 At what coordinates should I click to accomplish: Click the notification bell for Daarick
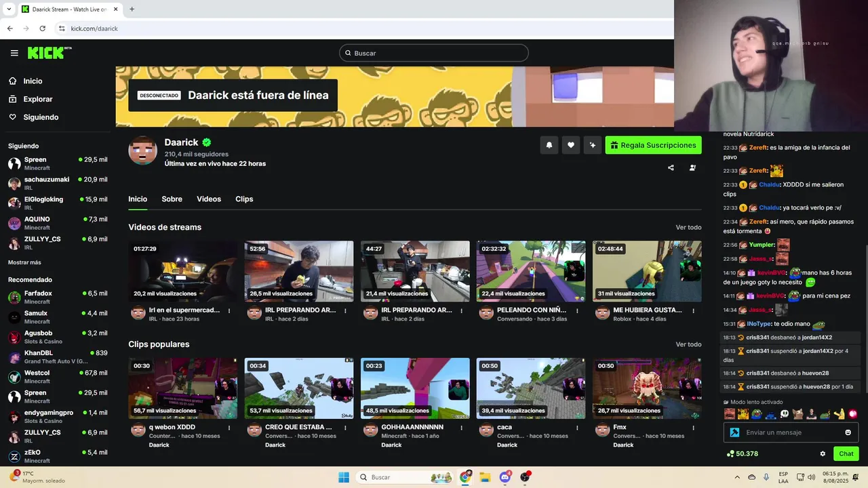point(549,145)
